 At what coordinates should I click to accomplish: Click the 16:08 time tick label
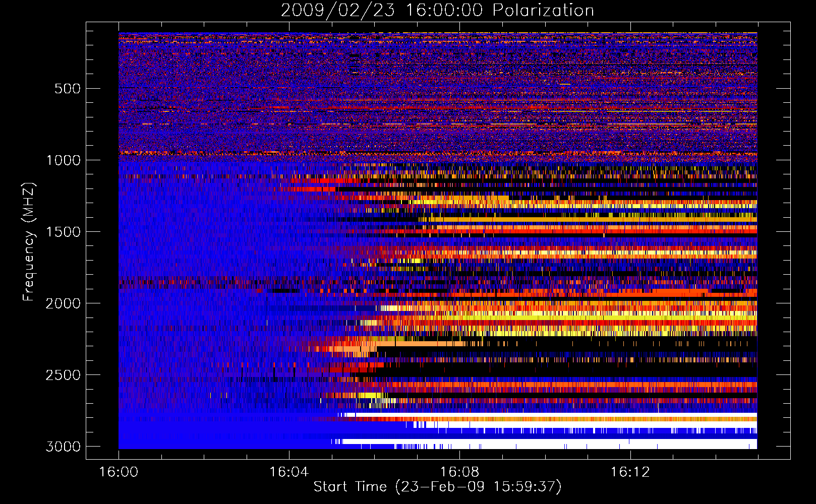tap(459, 472)
